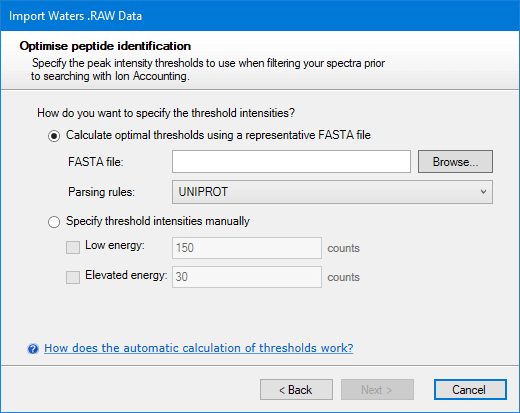Select the calculate optimal thresholds radio button

[54, 136]
